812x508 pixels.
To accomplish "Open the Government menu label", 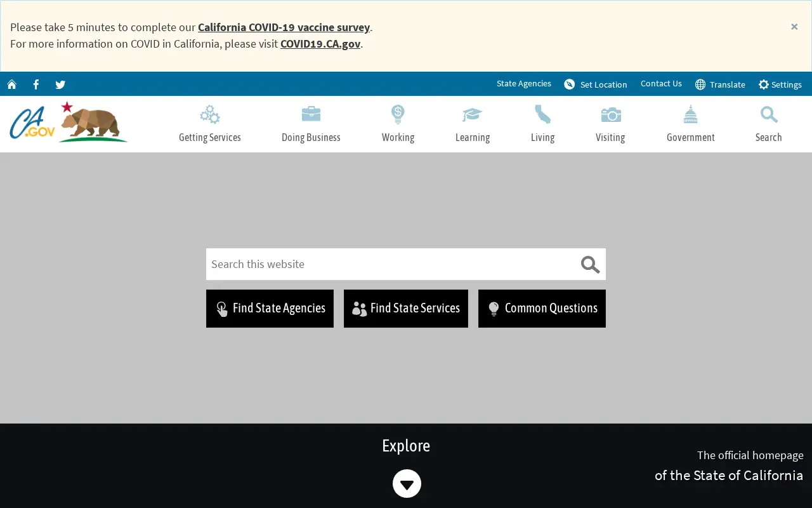I will (691, 138).
